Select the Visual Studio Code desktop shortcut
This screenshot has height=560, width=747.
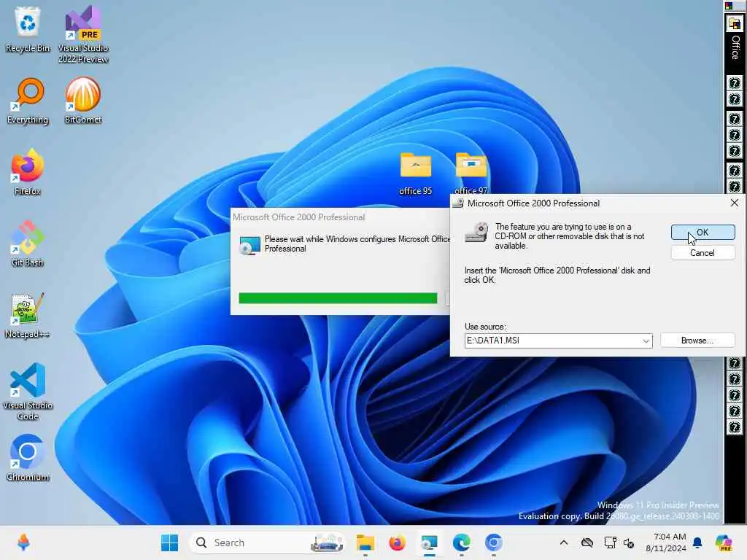pyautogui.click(x=28, y=392)
